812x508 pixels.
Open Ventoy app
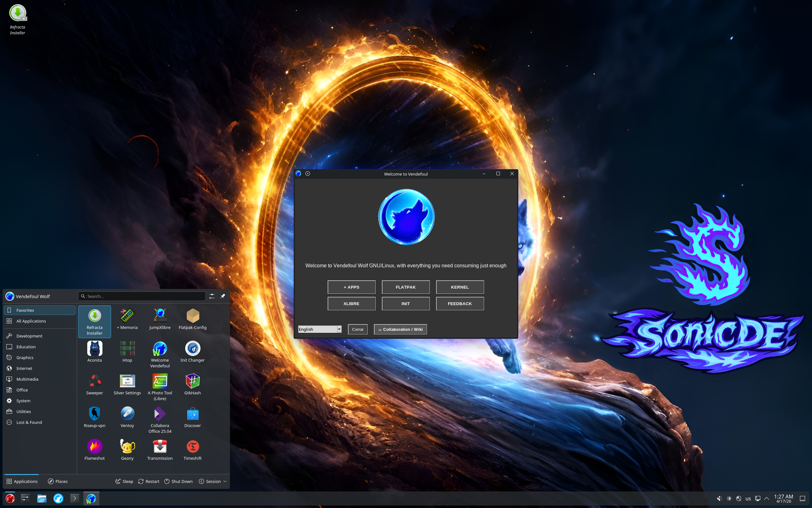click(127, 417)
